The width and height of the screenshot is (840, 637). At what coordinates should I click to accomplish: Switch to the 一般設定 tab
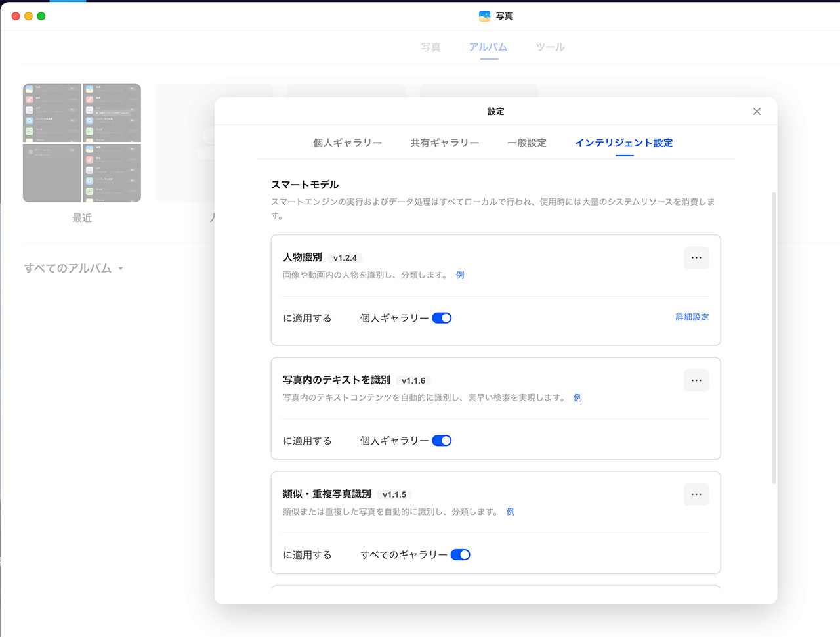(x=528, y=143)
